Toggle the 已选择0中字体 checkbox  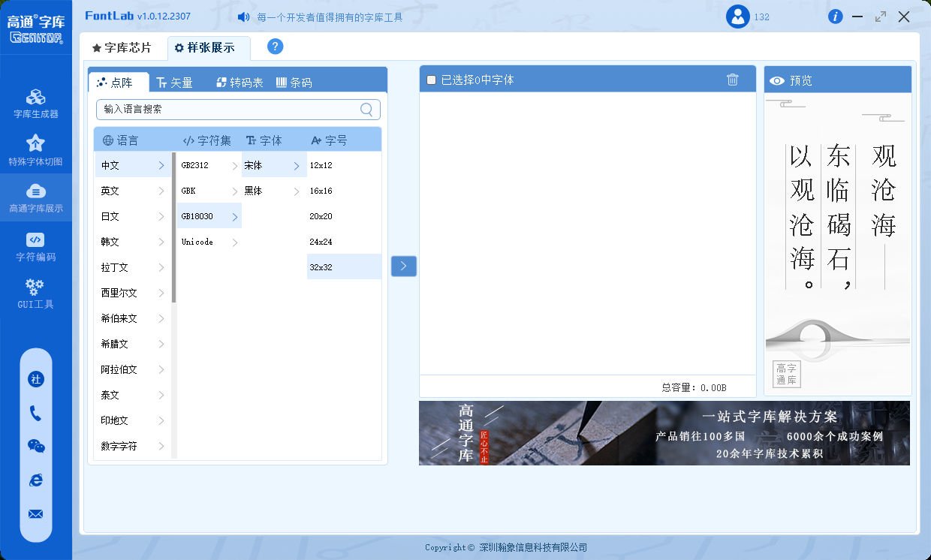[x=431, y=80]
